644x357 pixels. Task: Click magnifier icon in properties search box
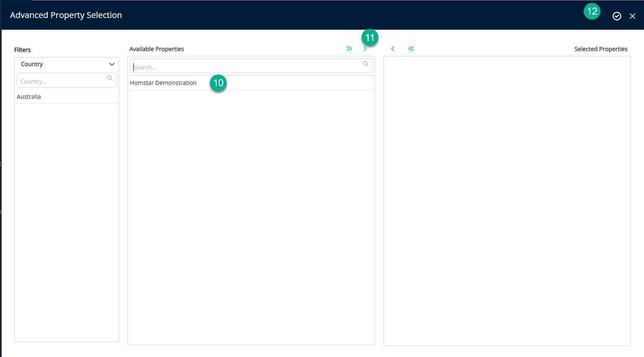click(365, 64)
